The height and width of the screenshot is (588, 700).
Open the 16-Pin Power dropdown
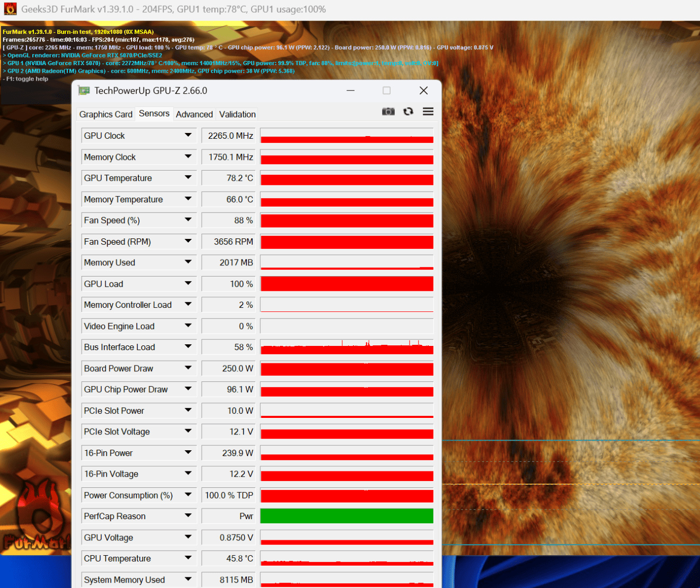click(x=188, y=453)
